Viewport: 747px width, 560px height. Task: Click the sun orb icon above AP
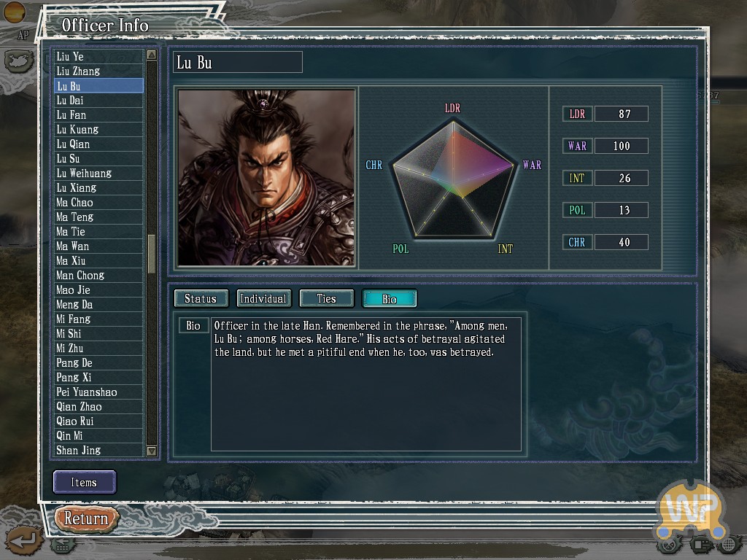[x=15, y=12]
